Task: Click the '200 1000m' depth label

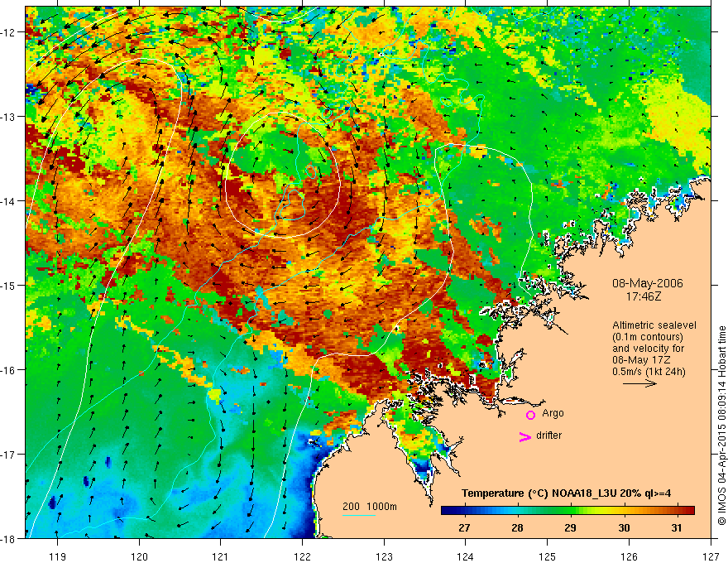Action: 370,507
